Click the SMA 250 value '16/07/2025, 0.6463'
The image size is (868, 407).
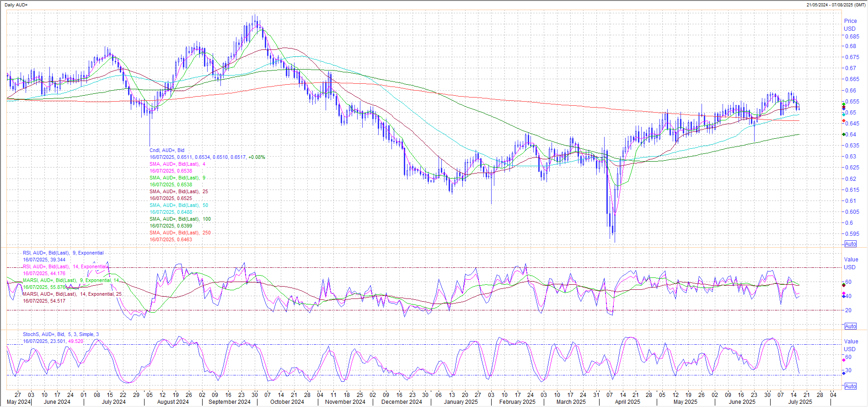[171, 239]
